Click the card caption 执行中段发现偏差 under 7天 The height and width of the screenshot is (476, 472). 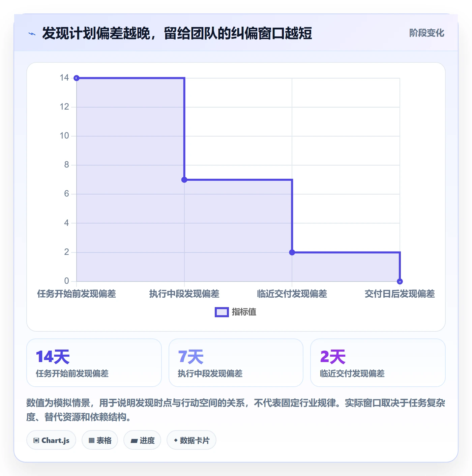pos(210,374)
